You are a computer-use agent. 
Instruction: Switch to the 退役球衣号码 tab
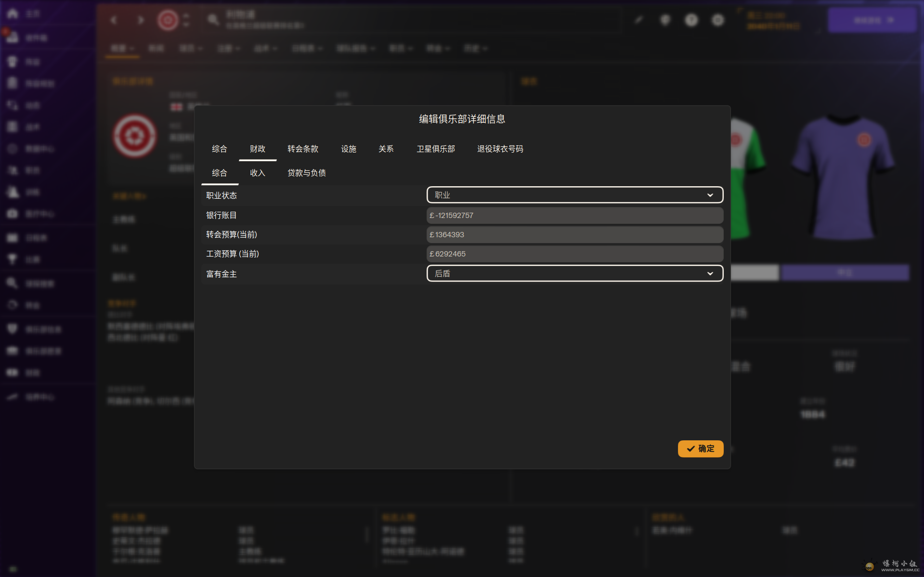click(x=500, y=149)
